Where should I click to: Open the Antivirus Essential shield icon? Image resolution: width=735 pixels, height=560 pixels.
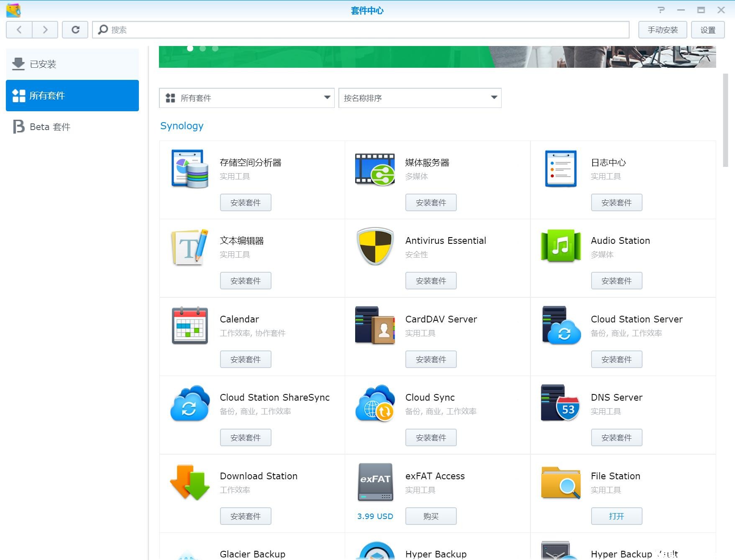(375, 246)
